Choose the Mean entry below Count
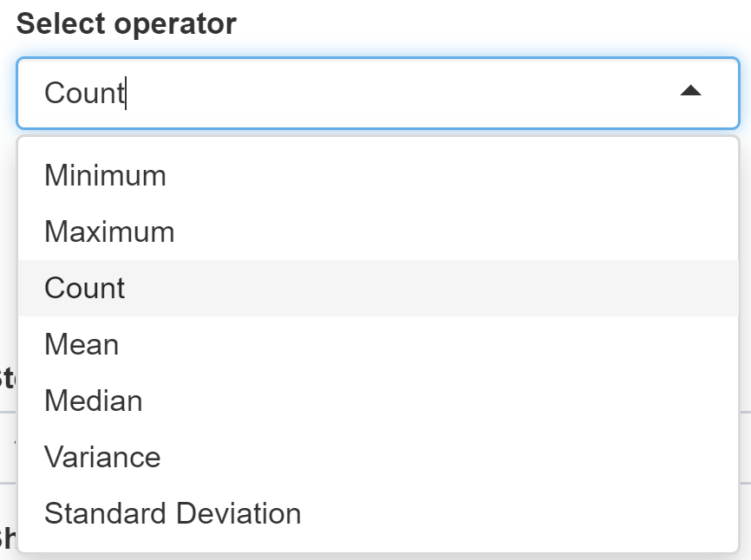The height and width of the screenshot is (560, 751). point(82,345)
